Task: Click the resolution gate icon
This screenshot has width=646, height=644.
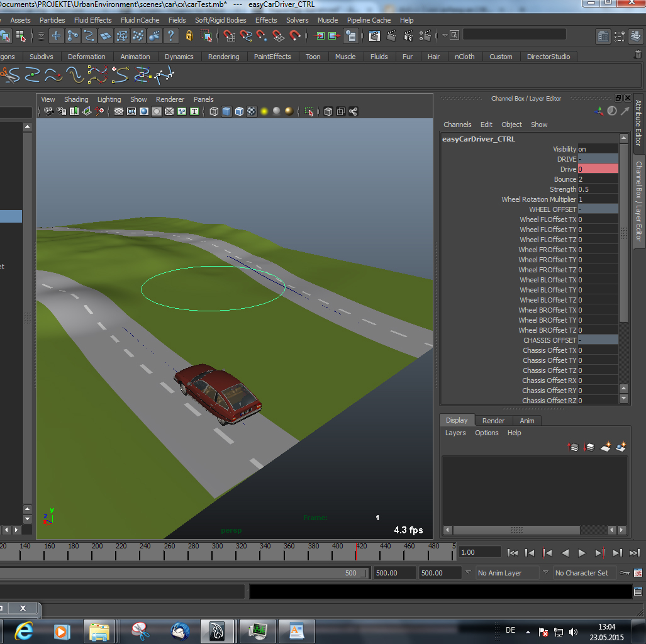Action: [143, 111]
